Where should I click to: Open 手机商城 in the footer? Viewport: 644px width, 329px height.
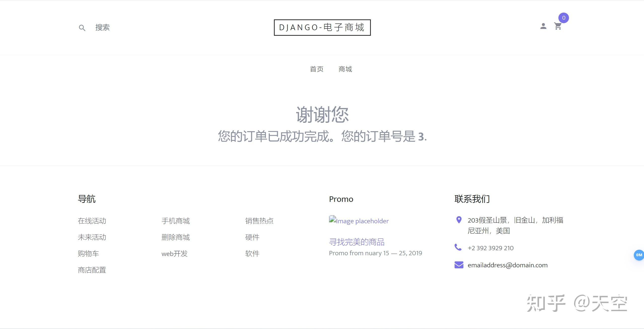175,221
